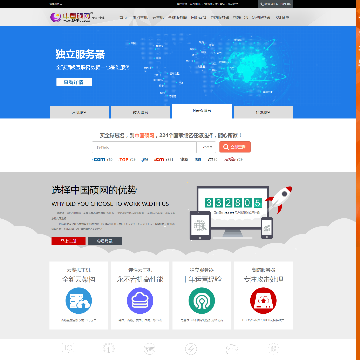Click the blue .com domain logo
The height and width of the screenshot is (360, 360).
point(99,159)
